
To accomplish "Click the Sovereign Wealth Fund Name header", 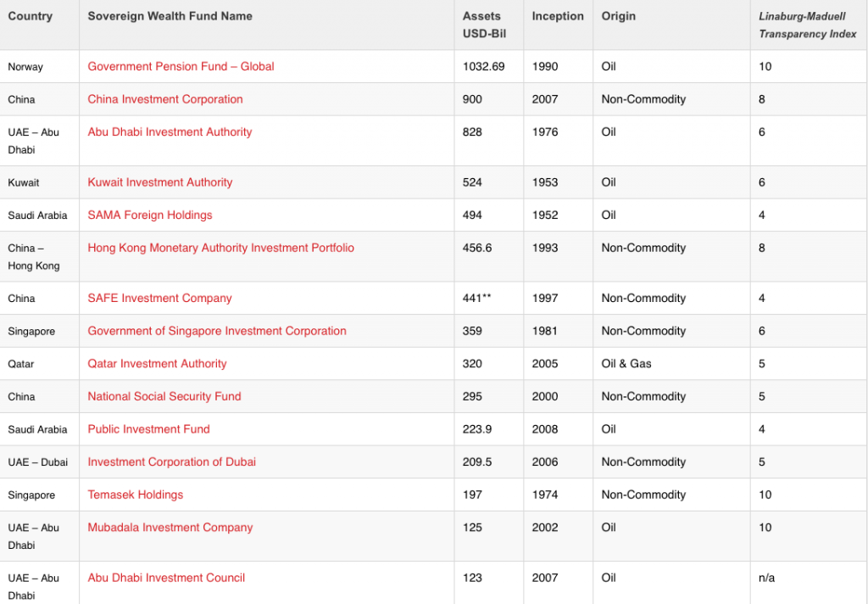I will (170, 16).
